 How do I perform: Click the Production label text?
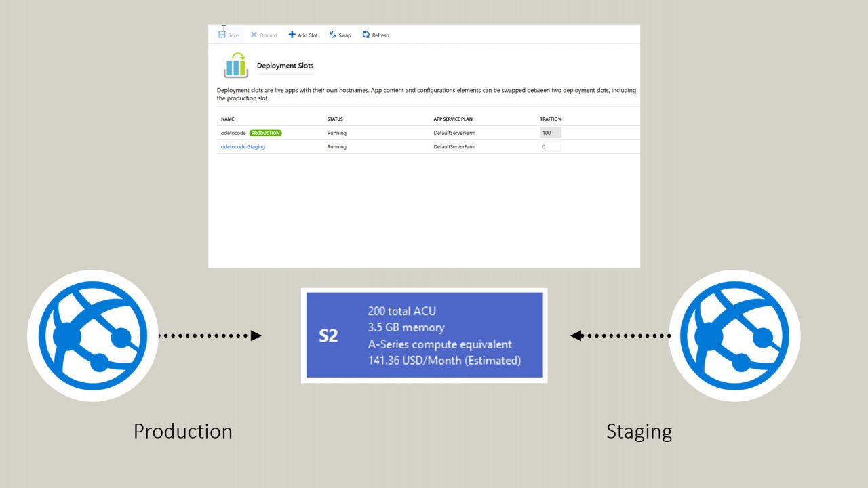click(182, 431)
